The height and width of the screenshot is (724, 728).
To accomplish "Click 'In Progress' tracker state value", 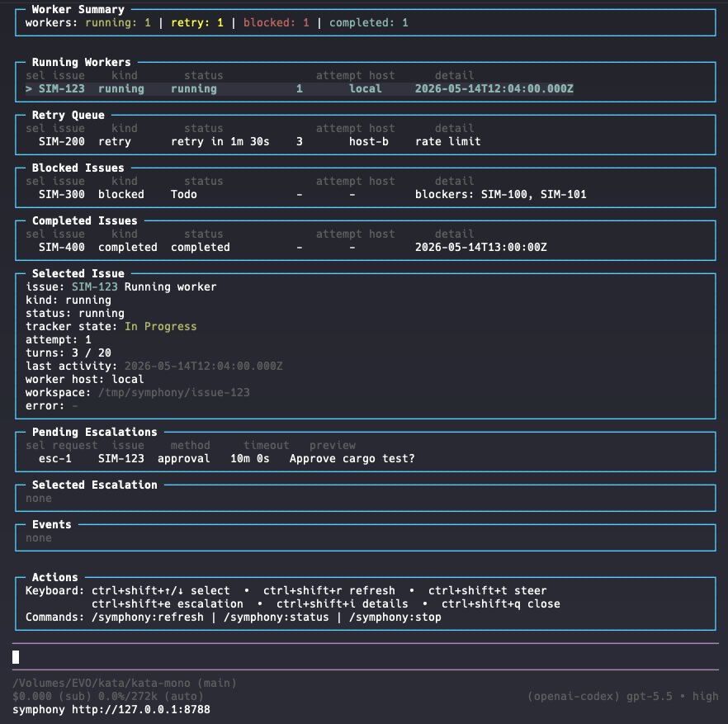I will [161, 326].
